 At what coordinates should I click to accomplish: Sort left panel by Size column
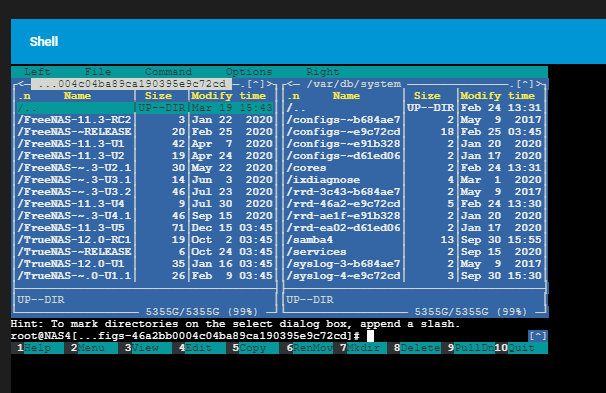click(158, 96)
